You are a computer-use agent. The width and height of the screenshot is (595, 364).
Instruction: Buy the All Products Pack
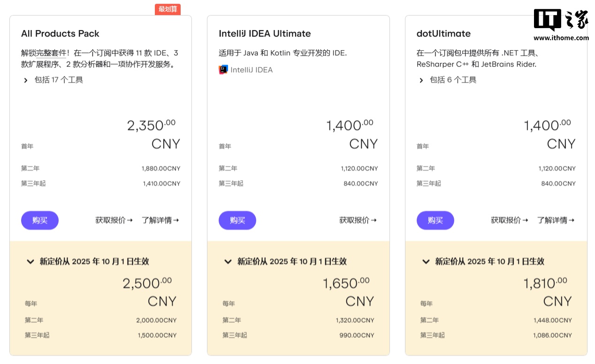click(x=40, y=220)
